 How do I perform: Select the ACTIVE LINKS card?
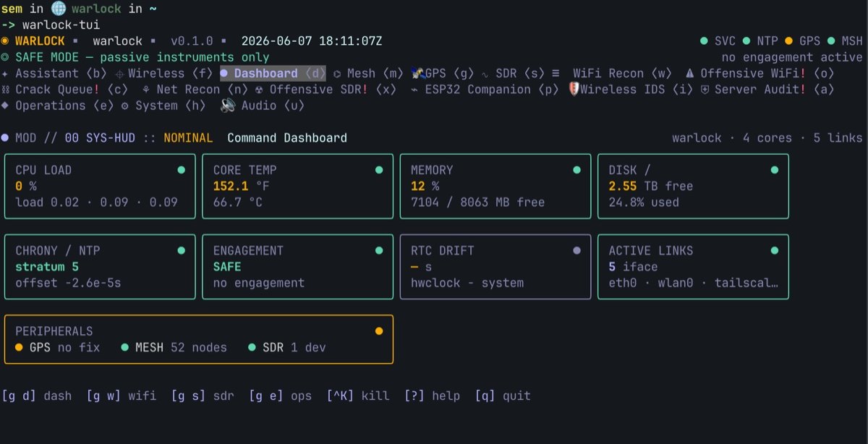coord(693,266)
